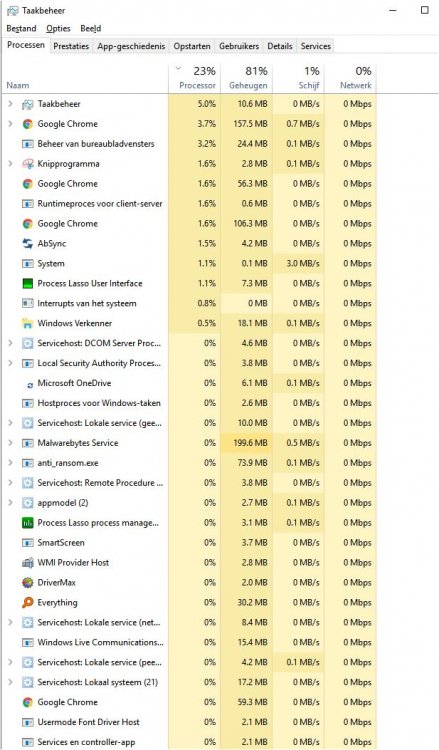Select the DriverMax process icon
Screen dimensions: 439x750
click(28, 583)
